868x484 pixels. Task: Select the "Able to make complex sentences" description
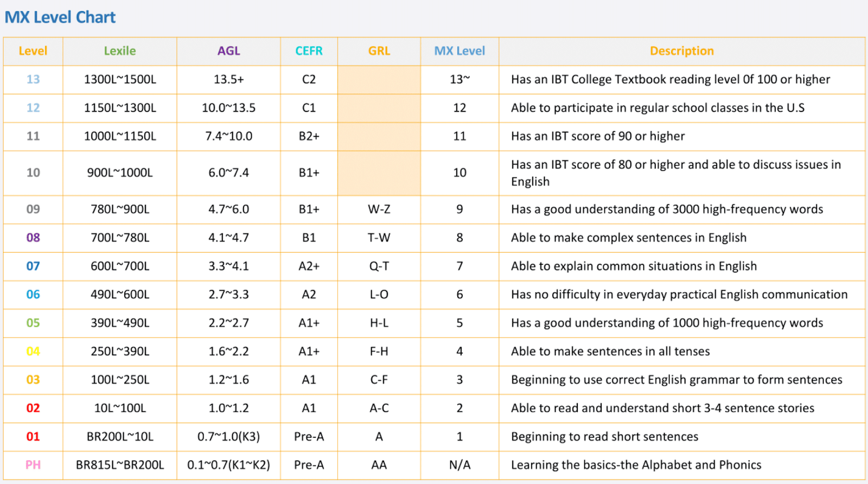point(628,238)
